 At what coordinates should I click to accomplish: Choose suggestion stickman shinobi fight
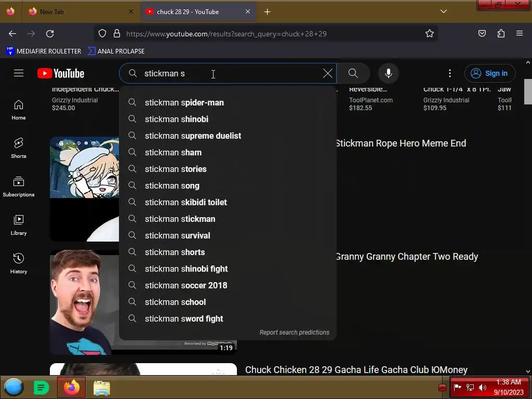coord(228,269)
